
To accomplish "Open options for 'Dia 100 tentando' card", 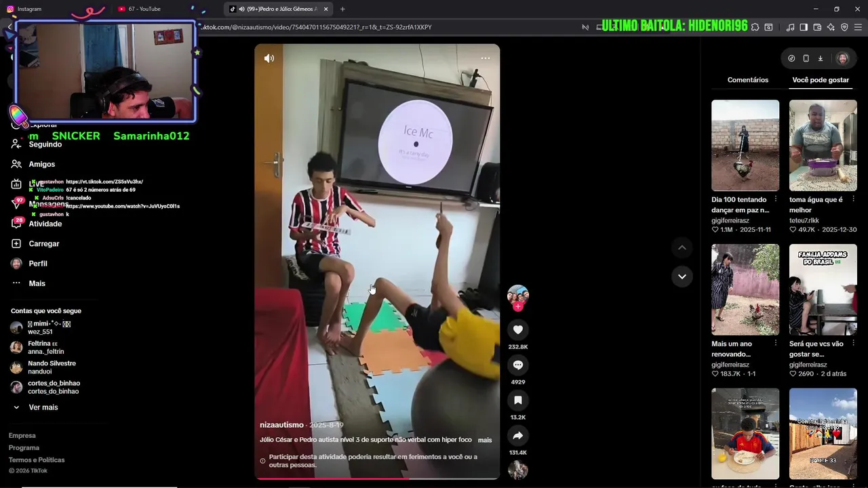I will point(776,199).
